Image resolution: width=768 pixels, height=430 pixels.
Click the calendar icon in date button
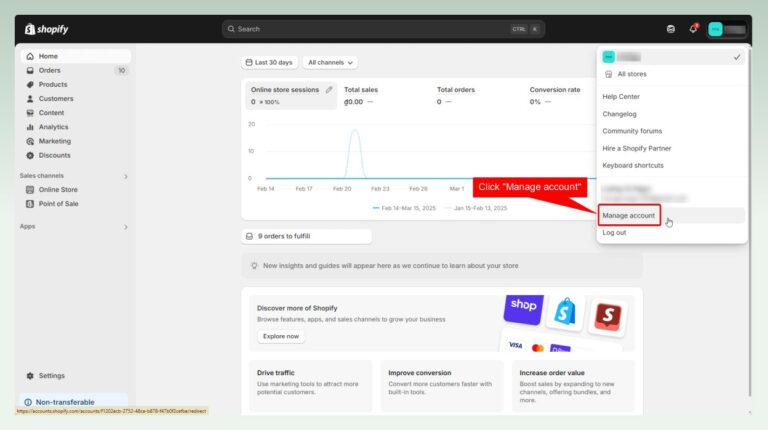249,63
